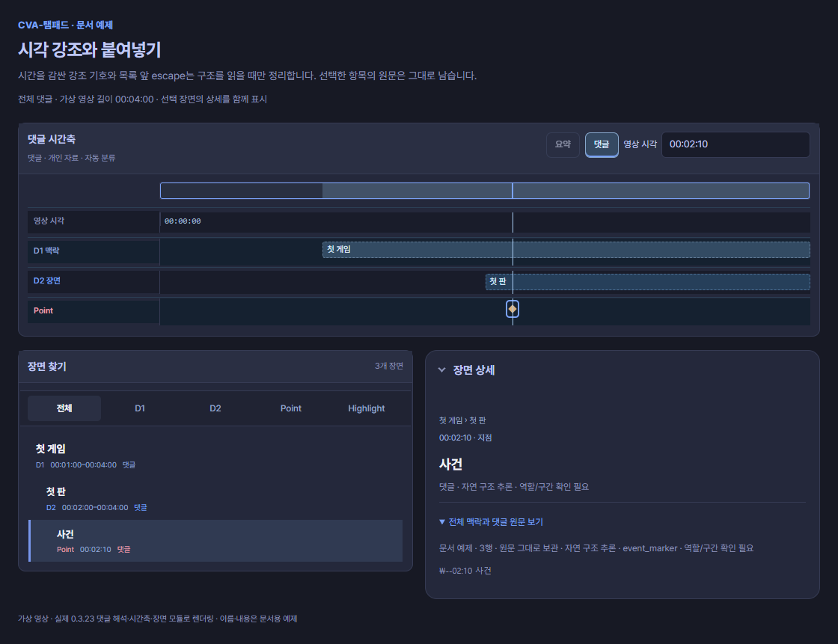Select the diamond Point marker on timeline
The height and width of the screenshot is (644, 838).
coord(513,309)
